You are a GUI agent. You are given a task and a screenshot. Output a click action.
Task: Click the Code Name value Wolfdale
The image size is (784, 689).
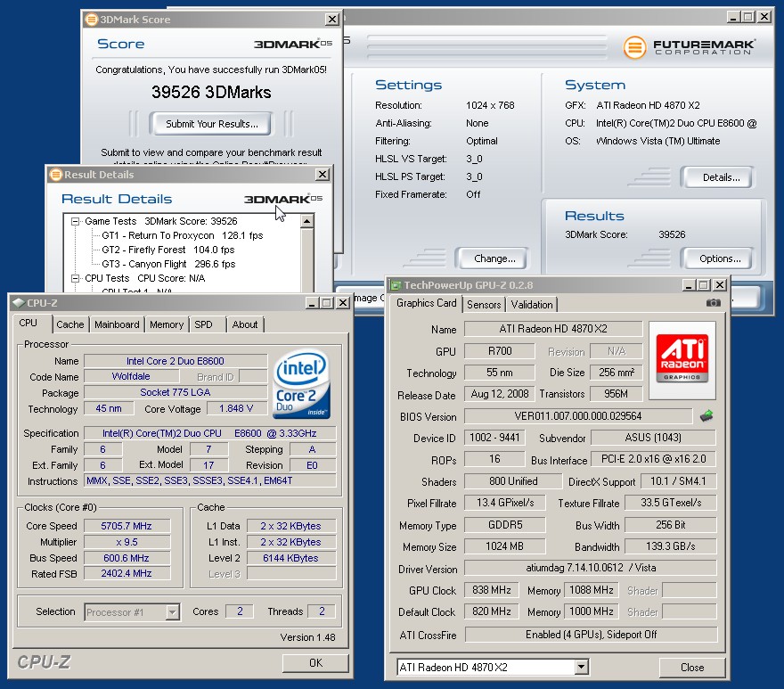pyautogui.click(x=131, y=376)
